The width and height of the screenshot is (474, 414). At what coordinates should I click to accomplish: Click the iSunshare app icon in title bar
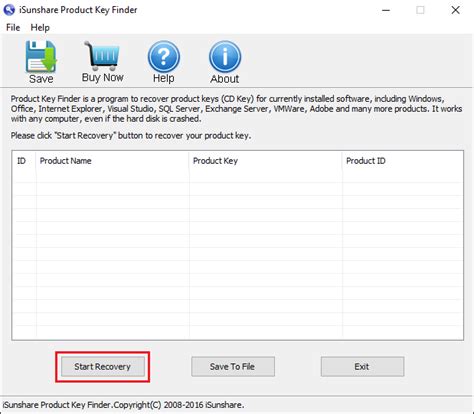coord(9,10)
